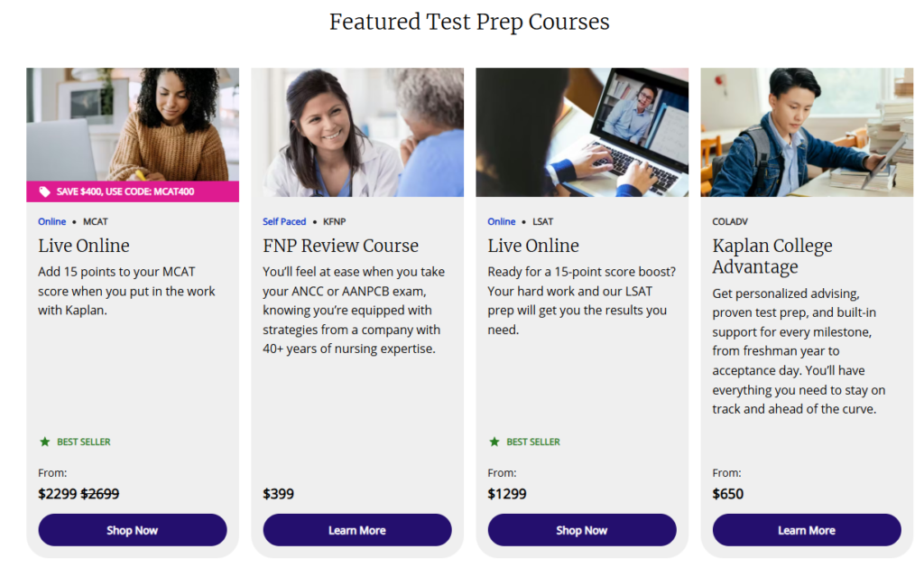Open the Kaplan College Advantage title
Viewport: 924px width, 568px height.
tap(772, 256)
